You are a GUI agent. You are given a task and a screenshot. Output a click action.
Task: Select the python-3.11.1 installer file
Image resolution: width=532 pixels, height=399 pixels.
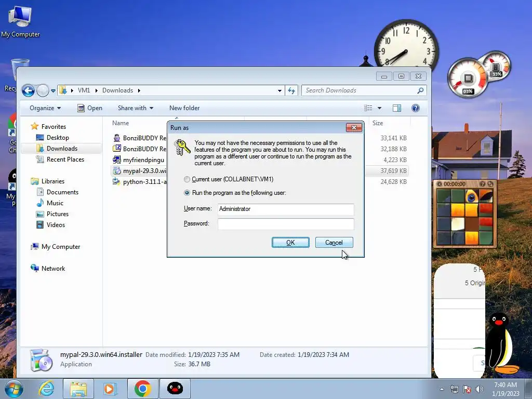144,181
